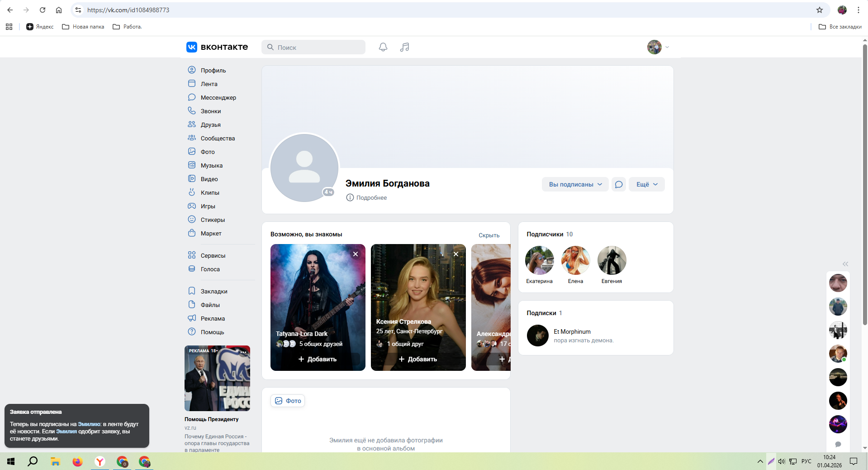The image size is (868, 470).
Task: Open the ad options three-dot icon
Action: click(x=244, y=352)
